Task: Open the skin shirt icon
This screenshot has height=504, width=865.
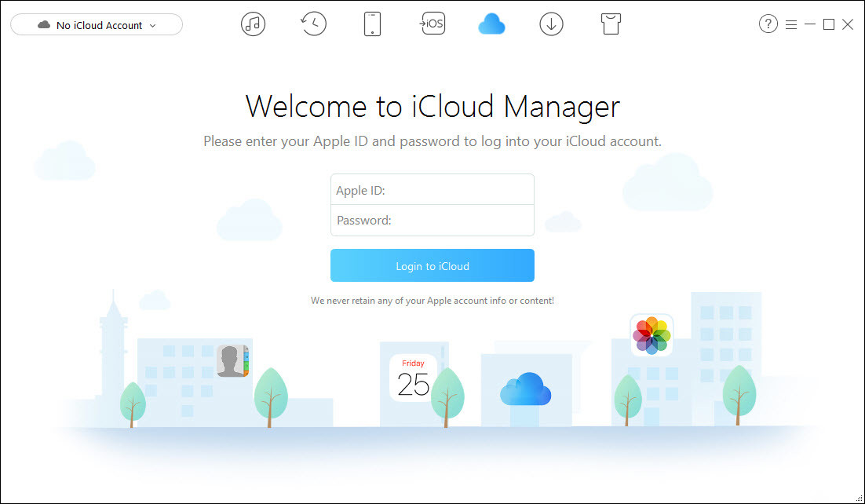Action: coord(611,24)
